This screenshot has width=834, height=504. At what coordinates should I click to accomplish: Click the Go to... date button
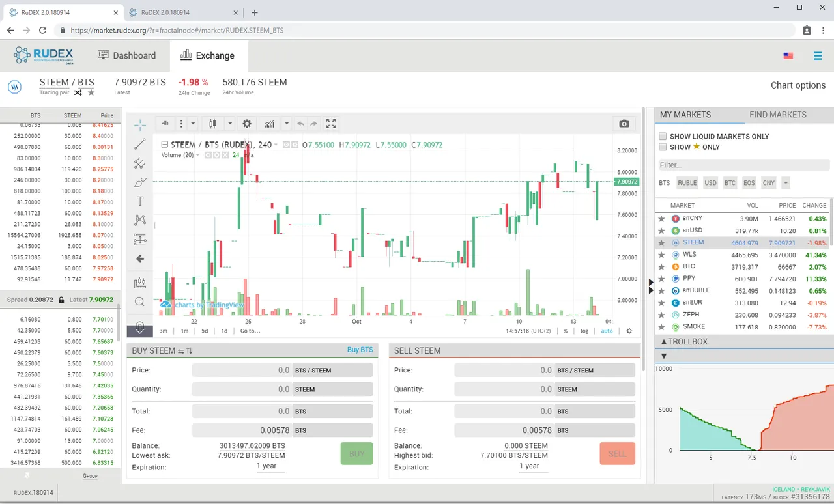250,331
